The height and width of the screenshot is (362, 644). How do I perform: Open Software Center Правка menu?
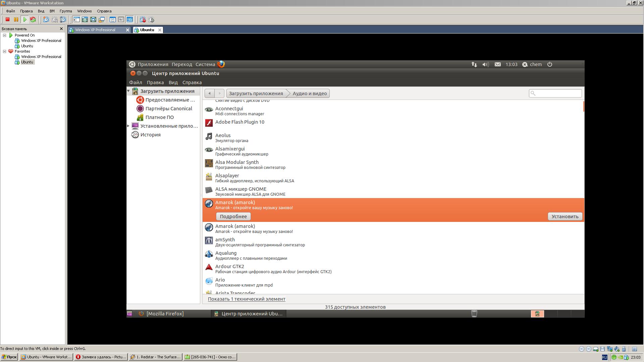tap(155, 82)
